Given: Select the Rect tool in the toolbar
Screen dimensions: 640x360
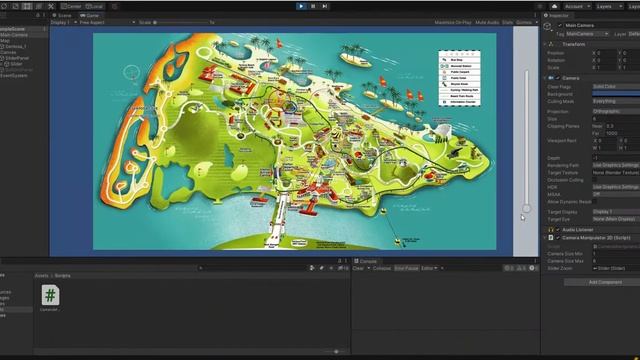Looking at the screenshot, I should tap(27, 6).
